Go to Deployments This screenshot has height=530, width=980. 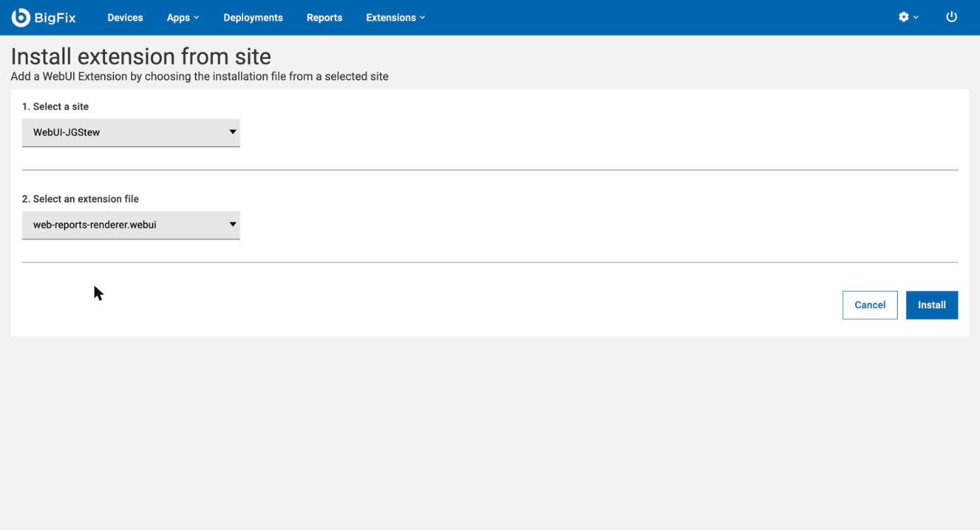click(253, 18)
